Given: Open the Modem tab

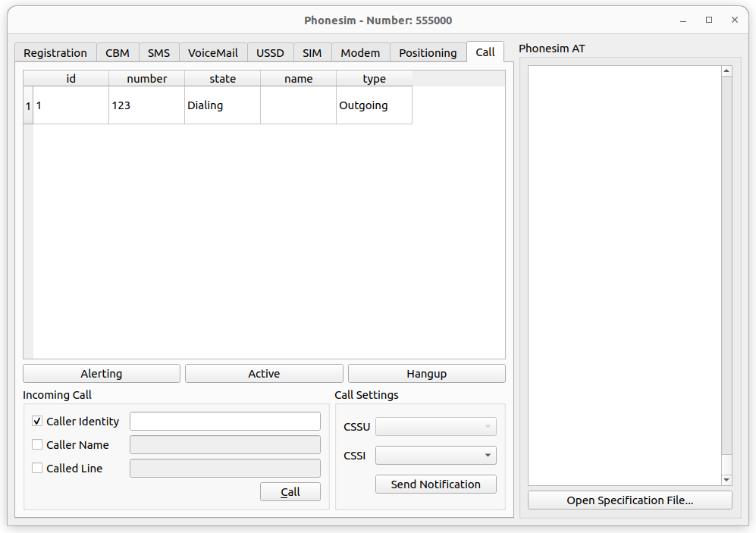Looking at the screenshot, I should click(360, 52).
